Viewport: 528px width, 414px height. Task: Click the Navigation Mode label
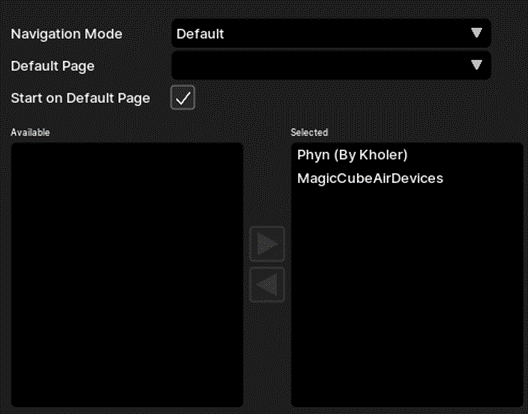[x=66, y=34]
